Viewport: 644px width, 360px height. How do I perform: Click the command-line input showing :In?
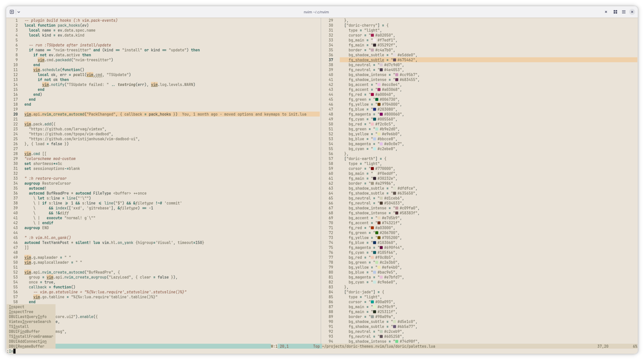[11, 351]
